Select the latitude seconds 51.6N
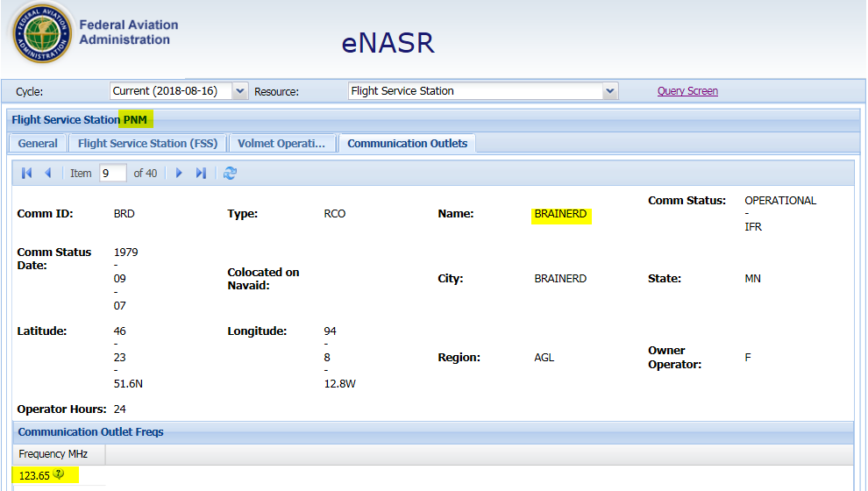Screen dimensions: 868x491 pyautogui.click(x=128, y=384)
